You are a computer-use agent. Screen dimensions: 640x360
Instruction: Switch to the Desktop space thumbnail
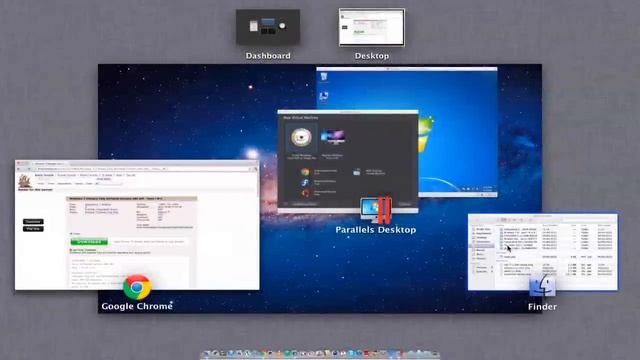pyautogui.click(x=371, y=27)
